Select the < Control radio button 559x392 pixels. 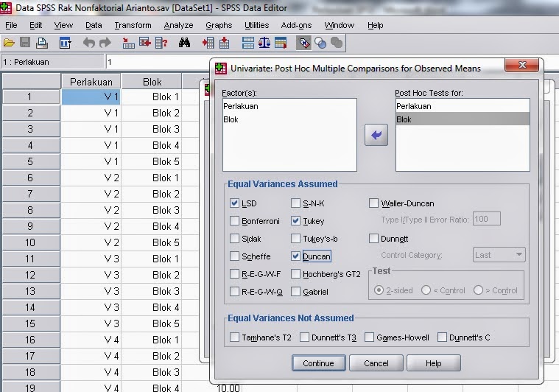tap(426, 290)
